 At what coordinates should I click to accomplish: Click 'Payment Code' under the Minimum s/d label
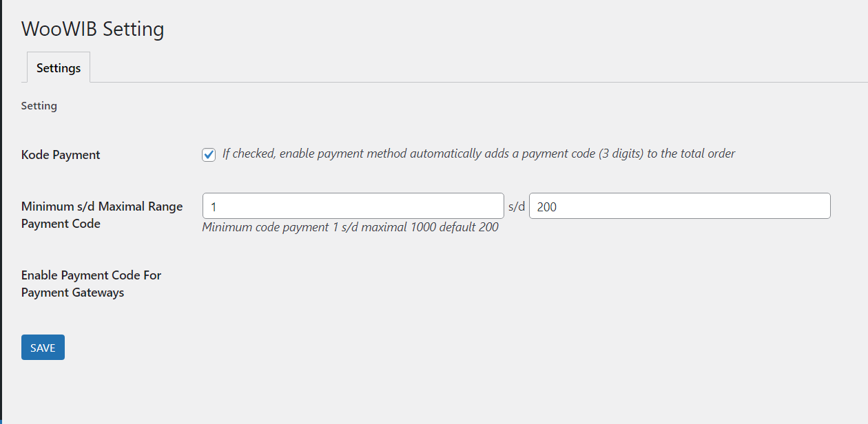click(x=61, y=224)
